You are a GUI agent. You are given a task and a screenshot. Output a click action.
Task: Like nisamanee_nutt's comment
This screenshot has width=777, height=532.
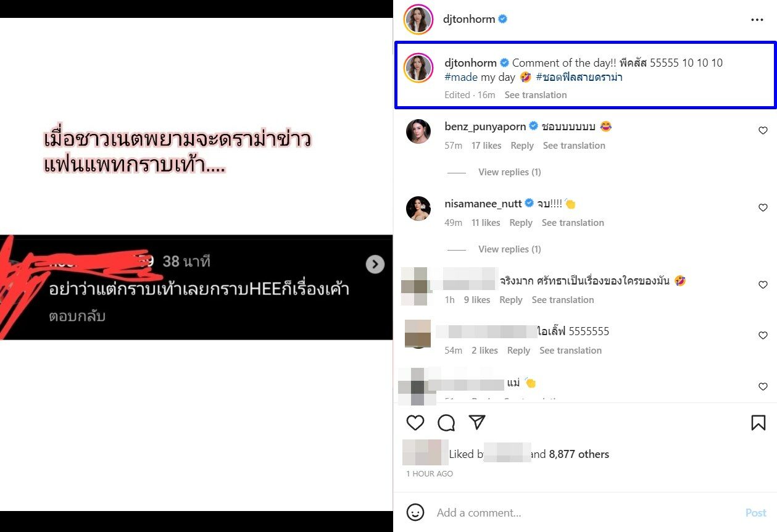763,208
